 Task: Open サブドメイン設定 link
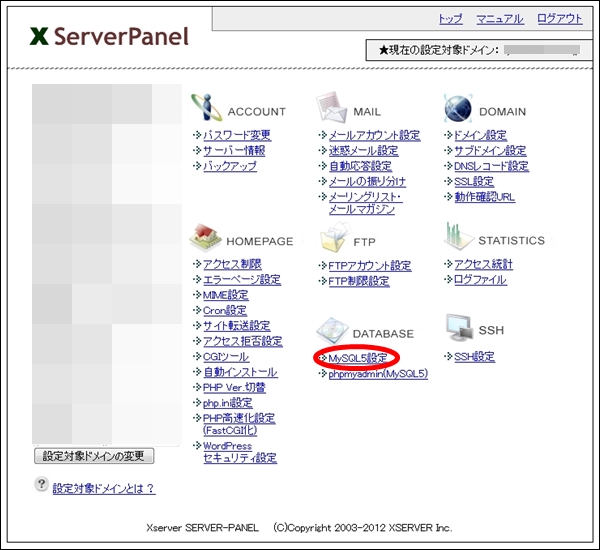click(x=490, y=150)
